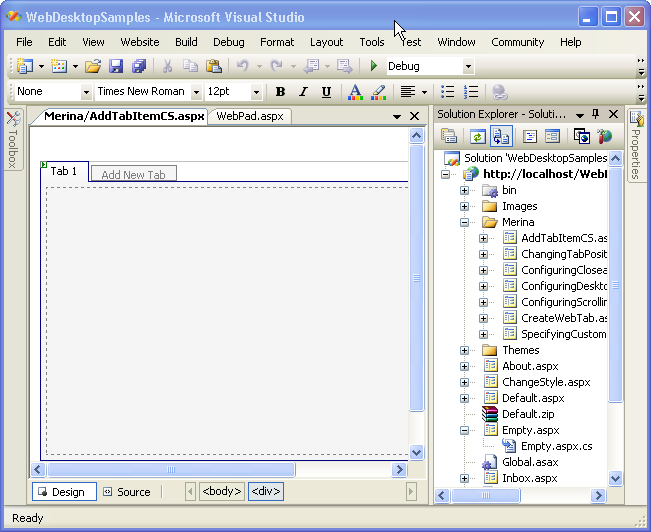Screen dimensions: 651x532
Task: Click the Solution Explorer Properties icon
Action: click(x=450, y=136)
